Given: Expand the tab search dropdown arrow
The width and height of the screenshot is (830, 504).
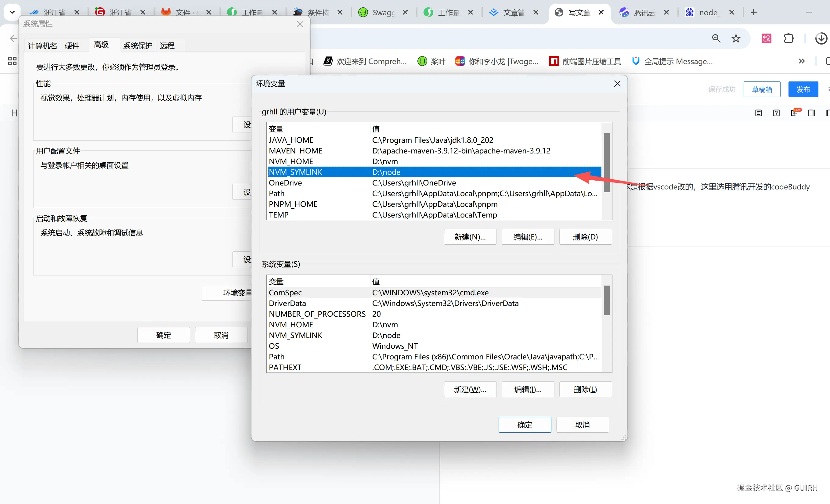Looking at the screenshot, I should pos(12,13).
